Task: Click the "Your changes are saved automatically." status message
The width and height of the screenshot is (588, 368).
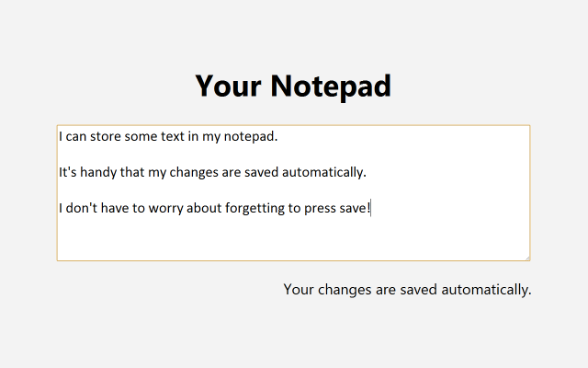Action: tap(407, 290)
